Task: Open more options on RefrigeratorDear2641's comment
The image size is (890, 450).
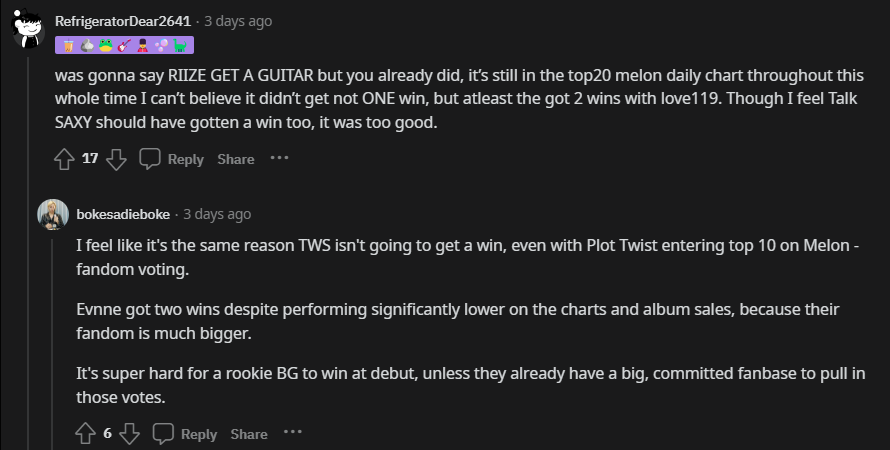Action: click(x=279, y=158)
